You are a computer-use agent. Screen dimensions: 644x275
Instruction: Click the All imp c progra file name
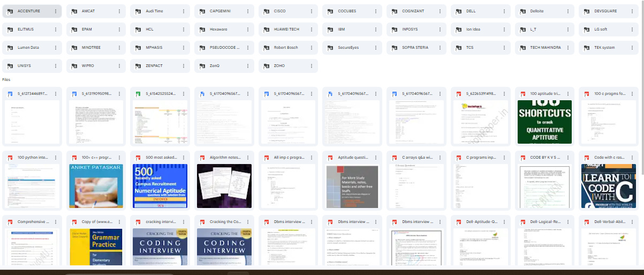tap(289, 158)
